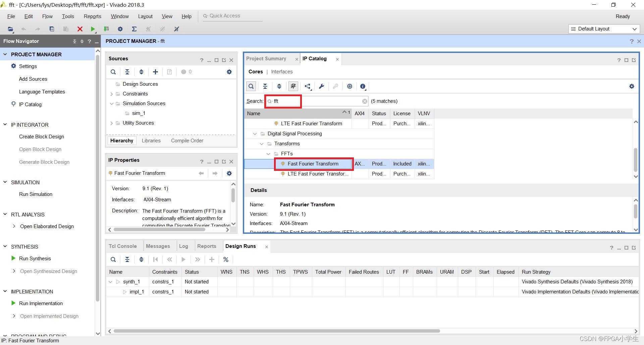Clear the IP Catalog search text
This screenshot has width=644, height=345.
point(365,101)
